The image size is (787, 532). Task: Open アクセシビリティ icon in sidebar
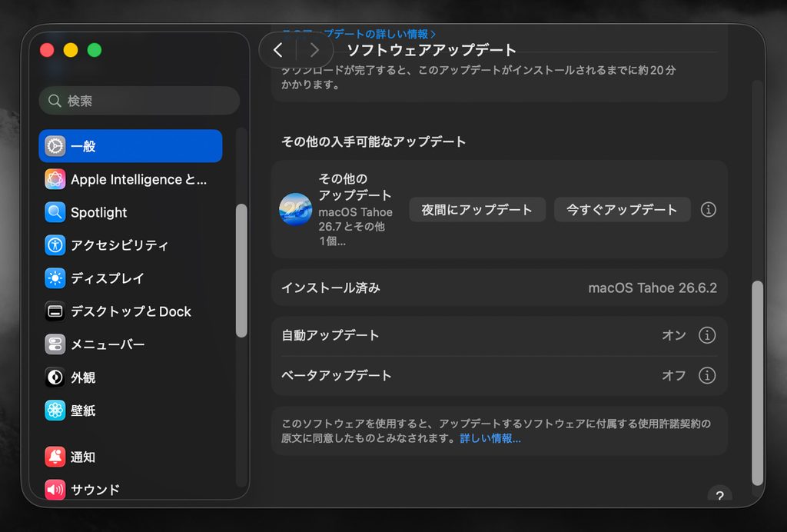tap(55, 245)
